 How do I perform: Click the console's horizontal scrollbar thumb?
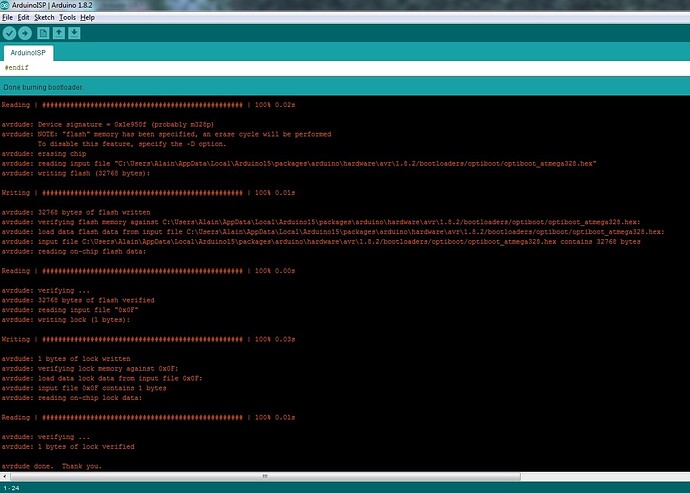265,476
